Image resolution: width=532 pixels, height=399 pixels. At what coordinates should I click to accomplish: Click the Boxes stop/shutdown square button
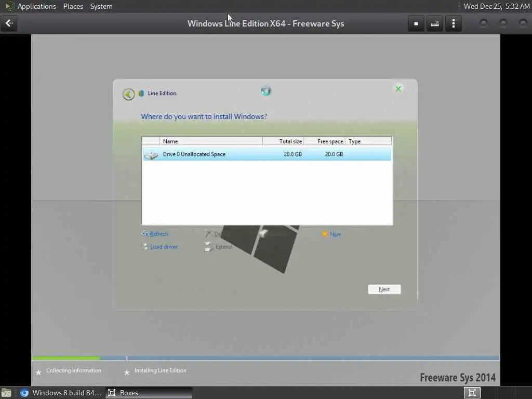coord(416,23)
